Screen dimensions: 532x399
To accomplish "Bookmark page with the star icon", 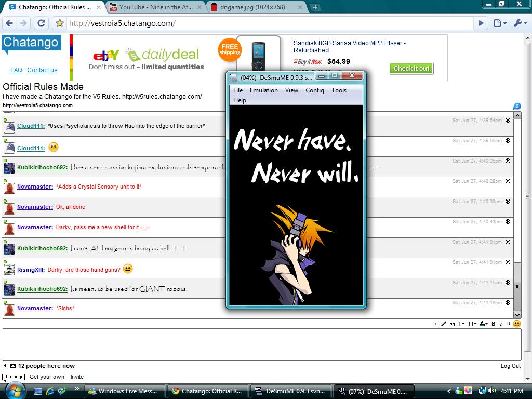I will click(x=60, y=23).
